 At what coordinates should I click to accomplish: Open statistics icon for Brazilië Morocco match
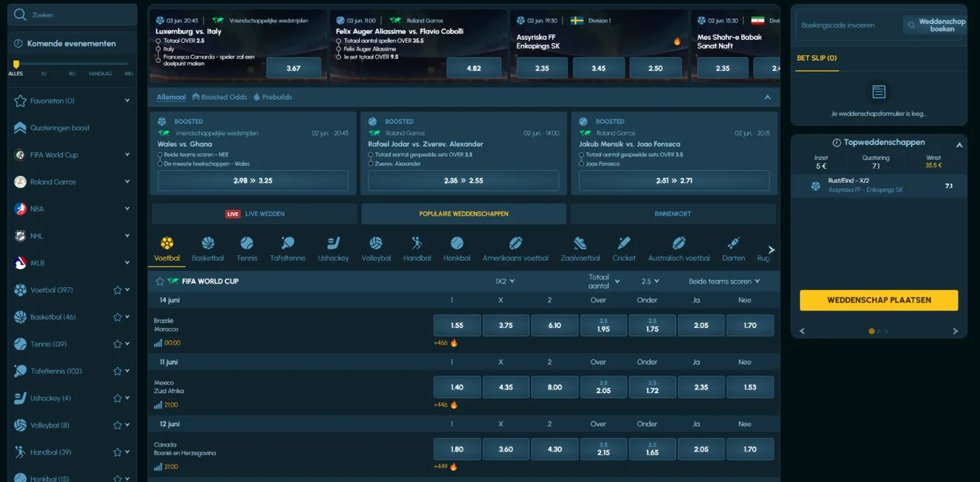coord(158,343)
